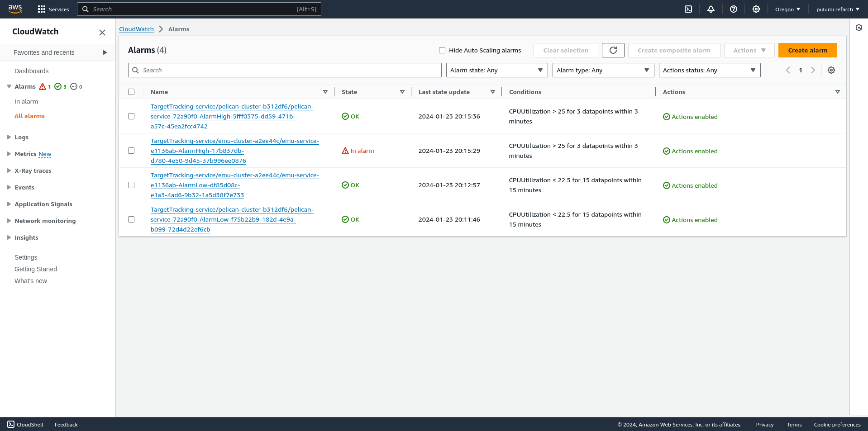868x431 pixels.
Task: Select all alarms with header checkbox
Action: pos(131,92)
